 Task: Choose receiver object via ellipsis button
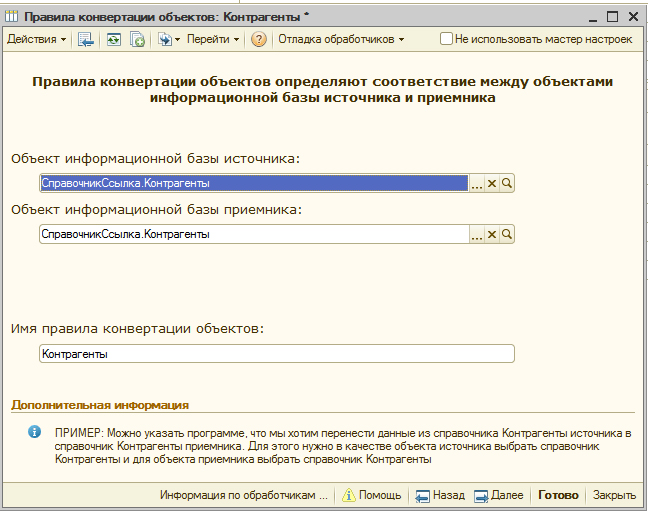[477, 234]
